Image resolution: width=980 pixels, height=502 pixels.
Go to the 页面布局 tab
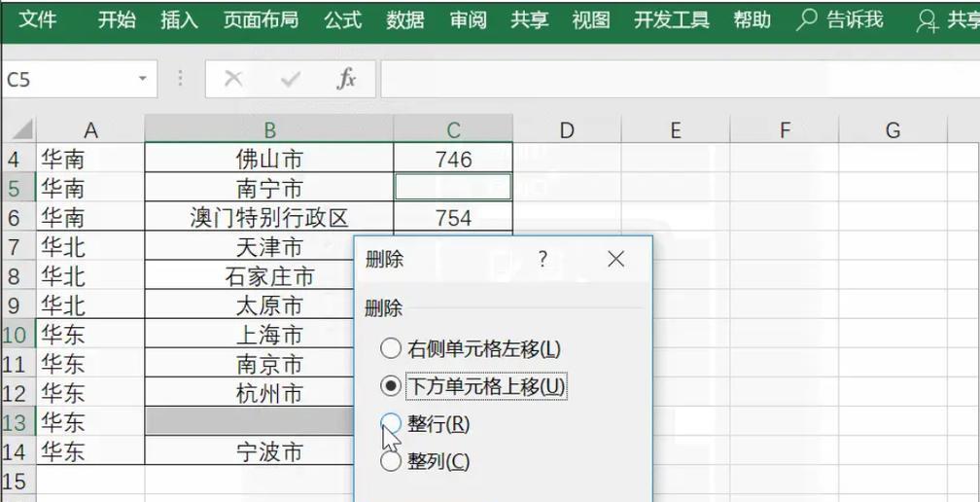(261, 20)
